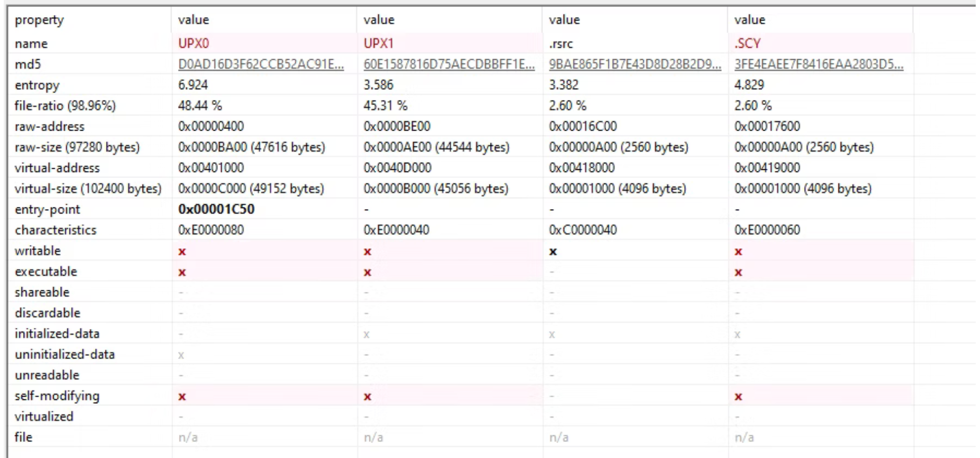Screen dimensions: 980x458
Task: Select the UPX0 section name cell
Action: coord(194,44)
